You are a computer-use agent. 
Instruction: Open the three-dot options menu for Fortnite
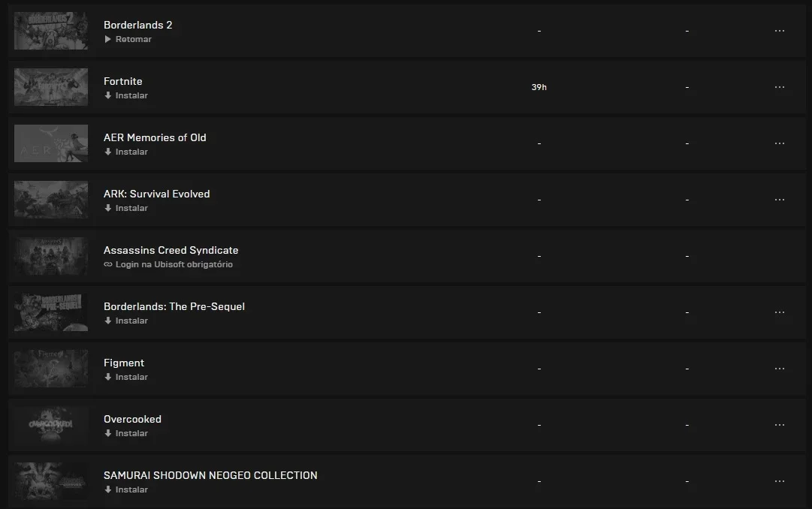click(x=780, y=87)
